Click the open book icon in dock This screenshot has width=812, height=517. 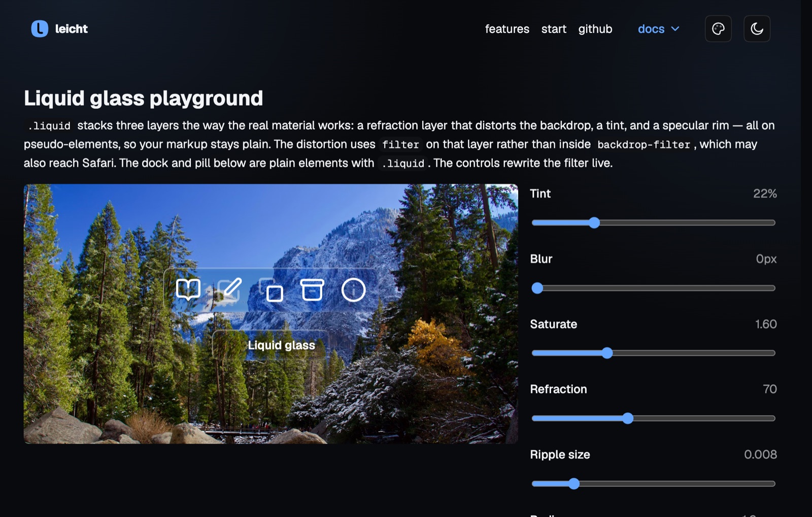click(x=188, y=290)
